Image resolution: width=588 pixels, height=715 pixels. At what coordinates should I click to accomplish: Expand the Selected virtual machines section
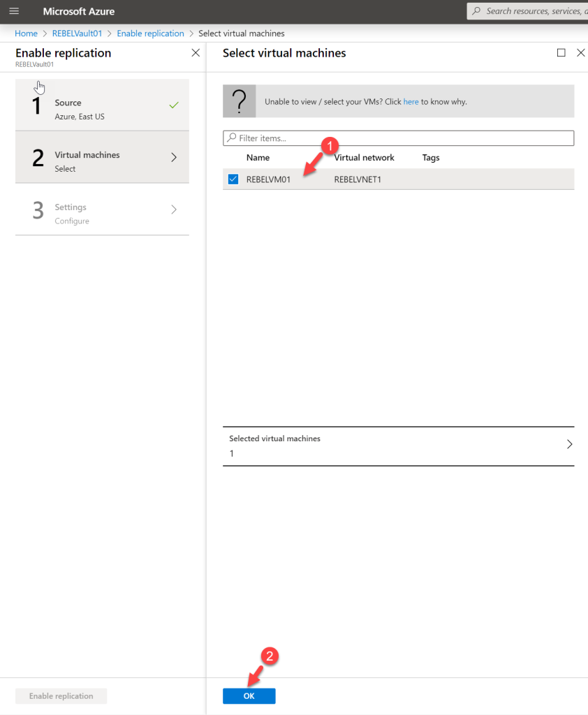tap(568, 444)
